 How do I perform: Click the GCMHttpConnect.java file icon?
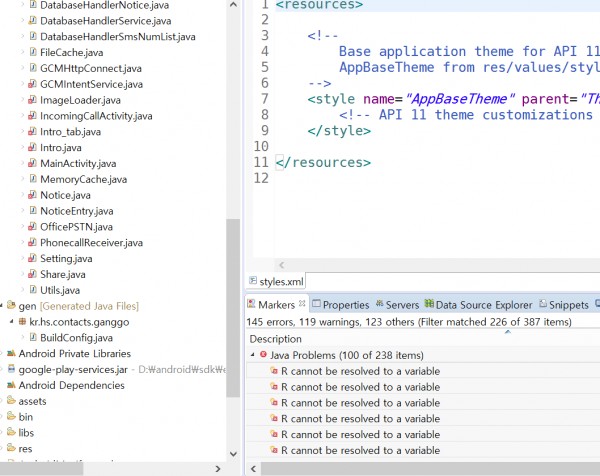[33, 68]
